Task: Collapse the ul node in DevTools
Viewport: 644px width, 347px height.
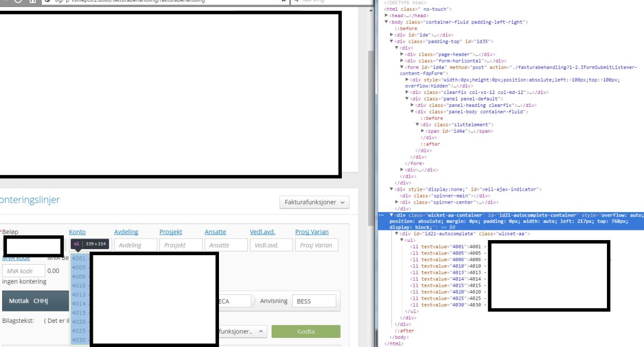Action: point(402,240)
